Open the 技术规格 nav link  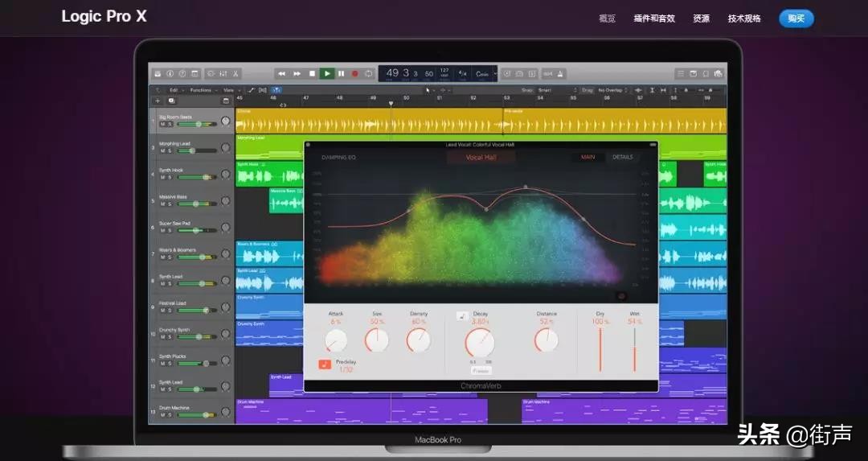(x=744, y=19)
